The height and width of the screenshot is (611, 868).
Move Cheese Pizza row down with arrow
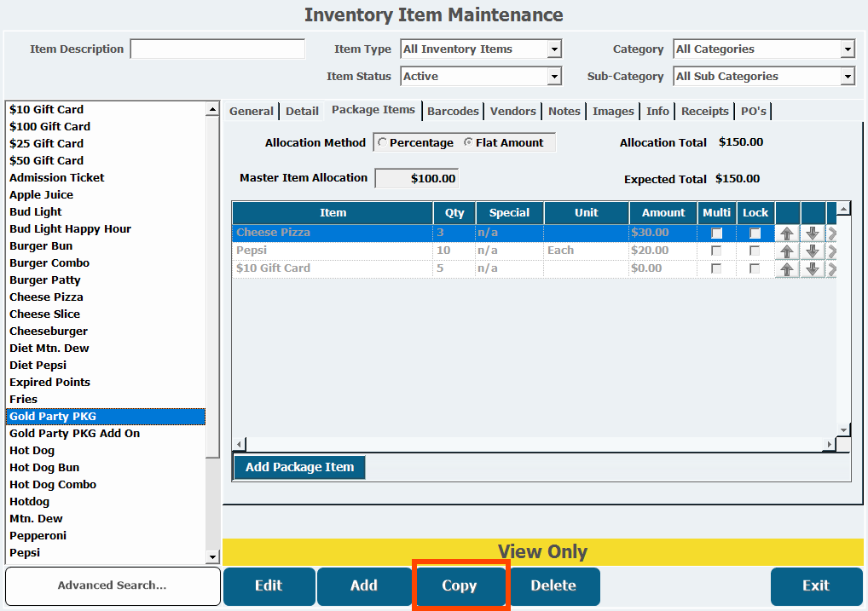point(813,233)
